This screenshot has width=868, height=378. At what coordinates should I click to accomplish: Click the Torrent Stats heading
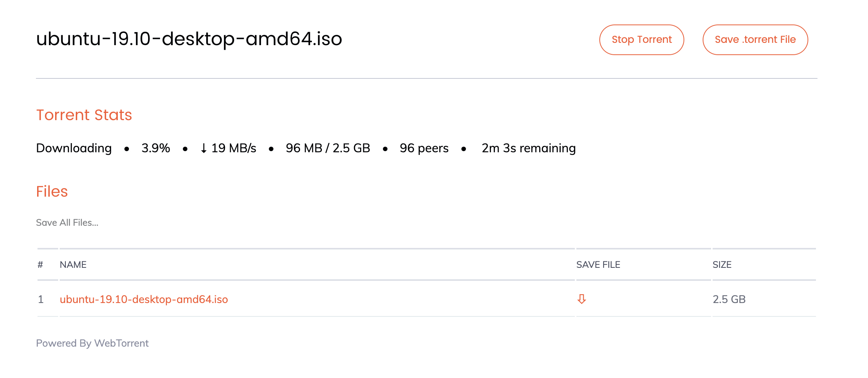pyautogui.click(x=84, y=115)
